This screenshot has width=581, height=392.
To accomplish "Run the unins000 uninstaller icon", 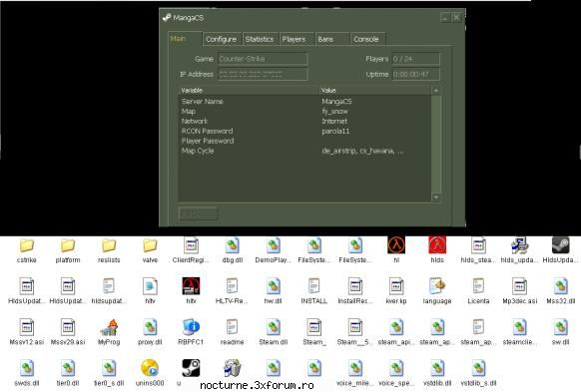I will click(150, 368).
